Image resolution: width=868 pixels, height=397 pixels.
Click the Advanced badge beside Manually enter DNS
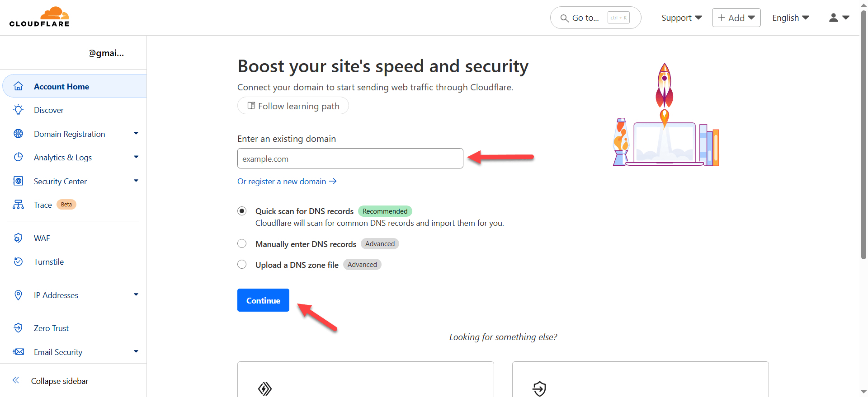coord(380,243)
